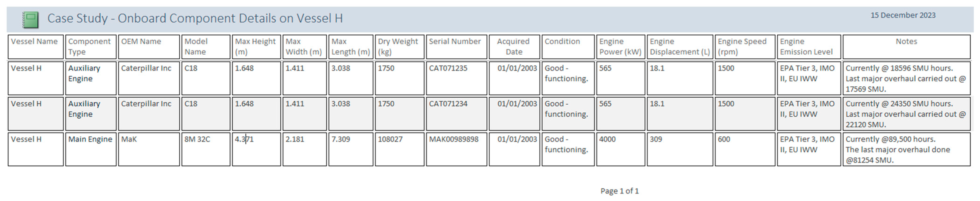Click the MaK OEM name cell
Image resolution: width=980 pixels, height=201 pixels.
(x=148, y=148)
